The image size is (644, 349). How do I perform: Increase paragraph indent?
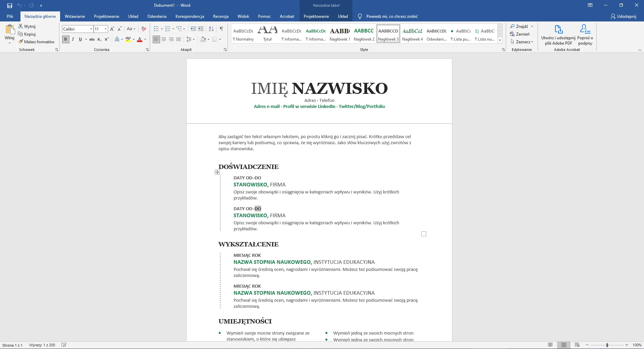coord(201,29)
